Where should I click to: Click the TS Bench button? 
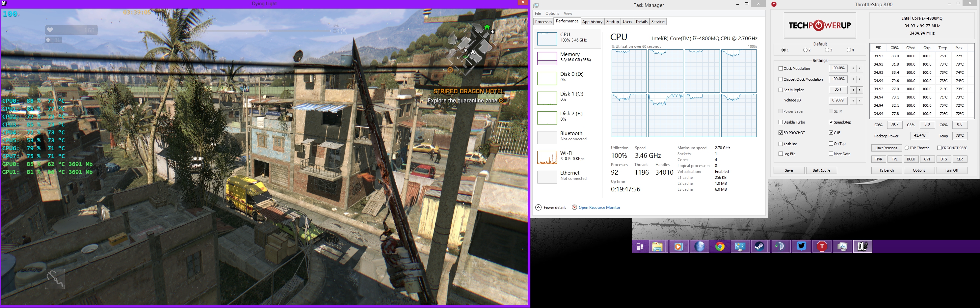click(x=887, y=170)
